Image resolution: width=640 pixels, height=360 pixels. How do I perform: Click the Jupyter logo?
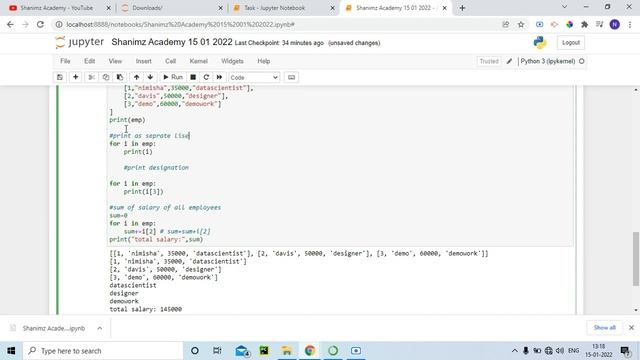tap(80, 42)
